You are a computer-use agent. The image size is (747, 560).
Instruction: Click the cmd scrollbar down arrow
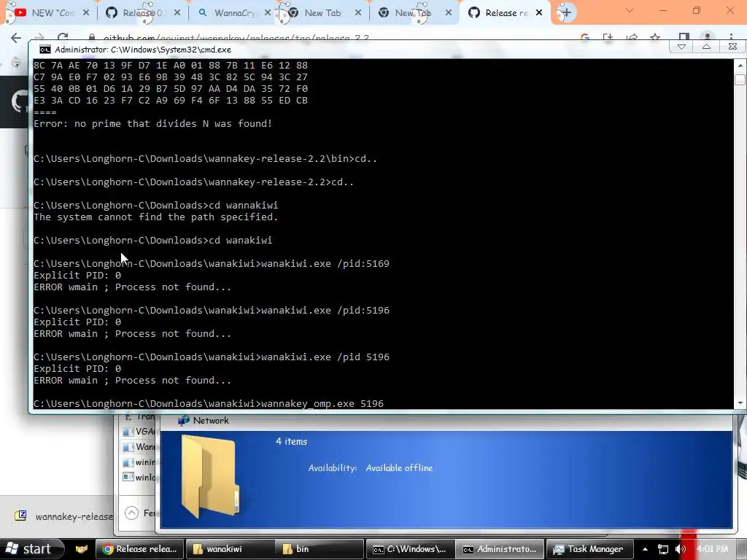[x=740, y=402]
